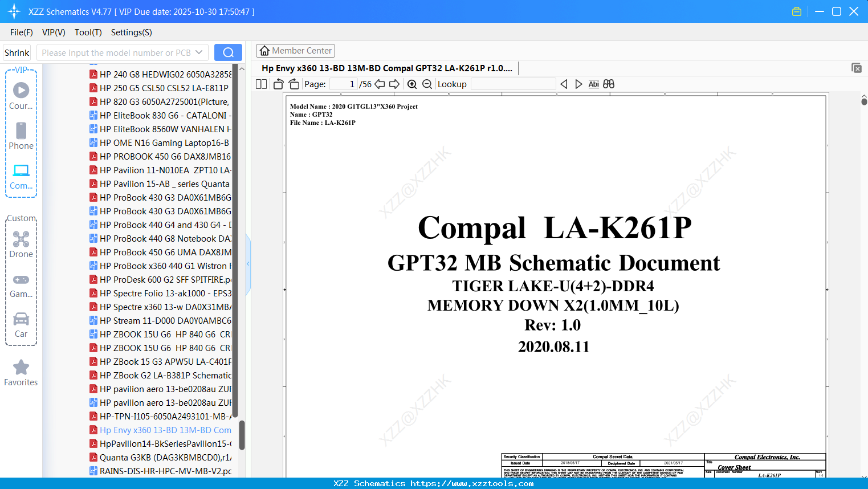Open the Car sidebar category
Viewport: 868px width, 489px height.
coord(21,325)
